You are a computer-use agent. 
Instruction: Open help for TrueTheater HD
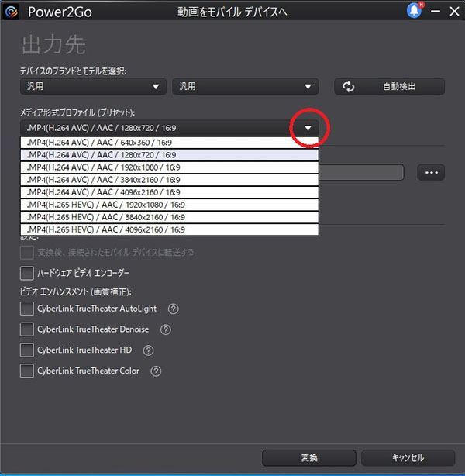pyautogui.click(x=149, y=350)
